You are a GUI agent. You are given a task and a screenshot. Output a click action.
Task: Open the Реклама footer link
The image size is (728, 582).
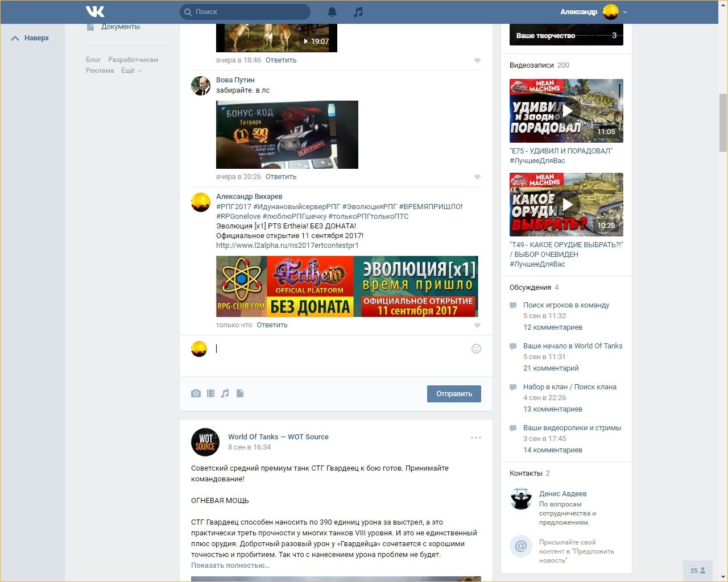(x=100, y=70)
